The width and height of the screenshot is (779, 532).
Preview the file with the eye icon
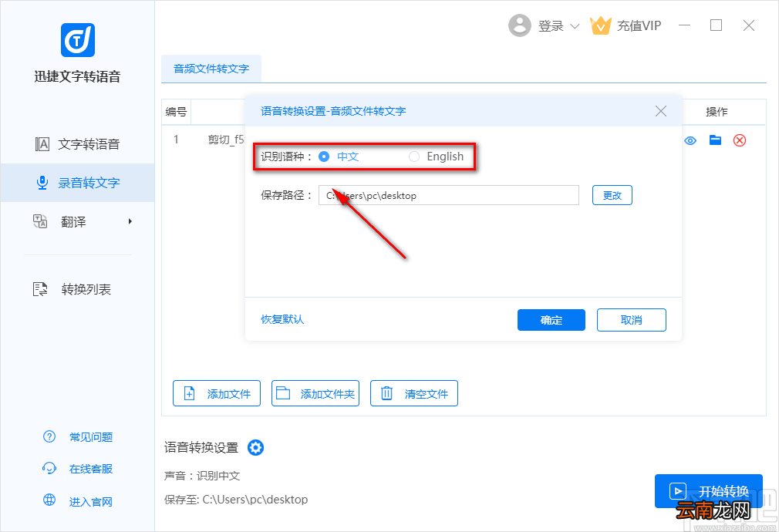point(690,140)
